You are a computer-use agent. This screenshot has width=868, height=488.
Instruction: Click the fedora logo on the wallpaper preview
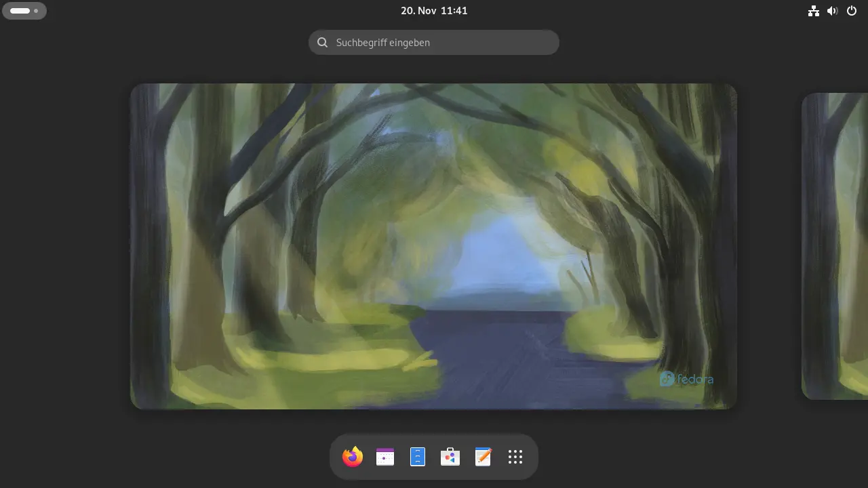point(686,379)
